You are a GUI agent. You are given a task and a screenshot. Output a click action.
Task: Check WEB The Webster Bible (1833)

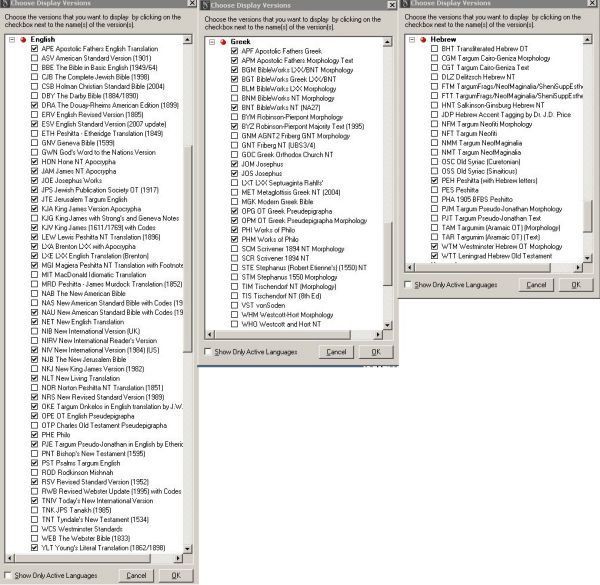point(34,538)
